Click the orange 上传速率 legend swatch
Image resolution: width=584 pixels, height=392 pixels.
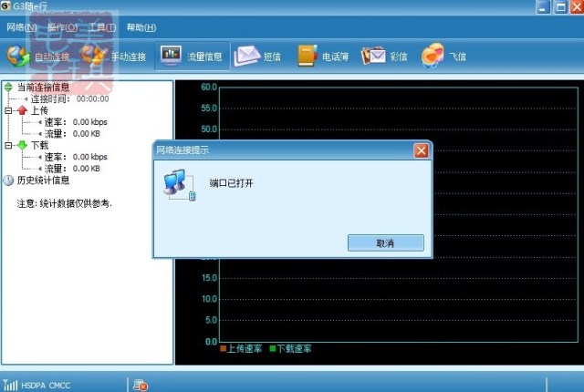(x=223, y=348)
